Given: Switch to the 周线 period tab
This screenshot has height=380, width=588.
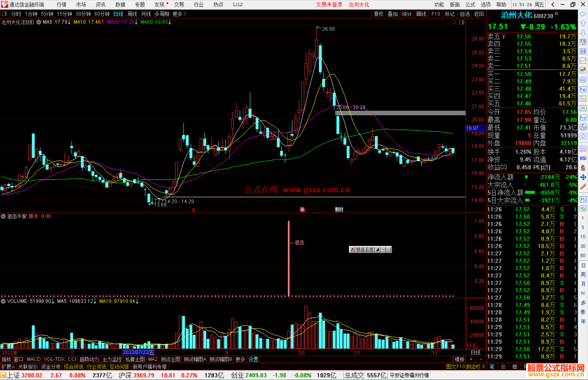Looking at the screenshot, I should click(132, 14).
